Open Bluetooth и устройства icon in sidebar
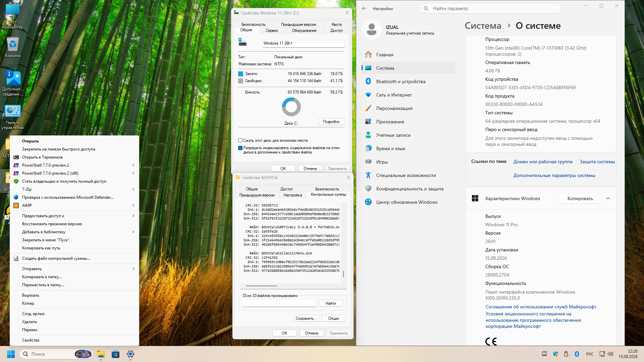This screenshot has height=362, width=644. coord(368,81)
